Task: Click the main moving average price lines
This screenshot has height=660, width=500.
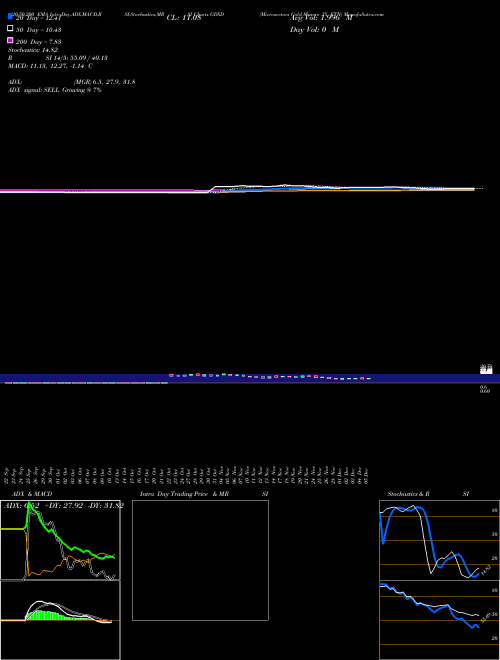Action: (238, 189)
